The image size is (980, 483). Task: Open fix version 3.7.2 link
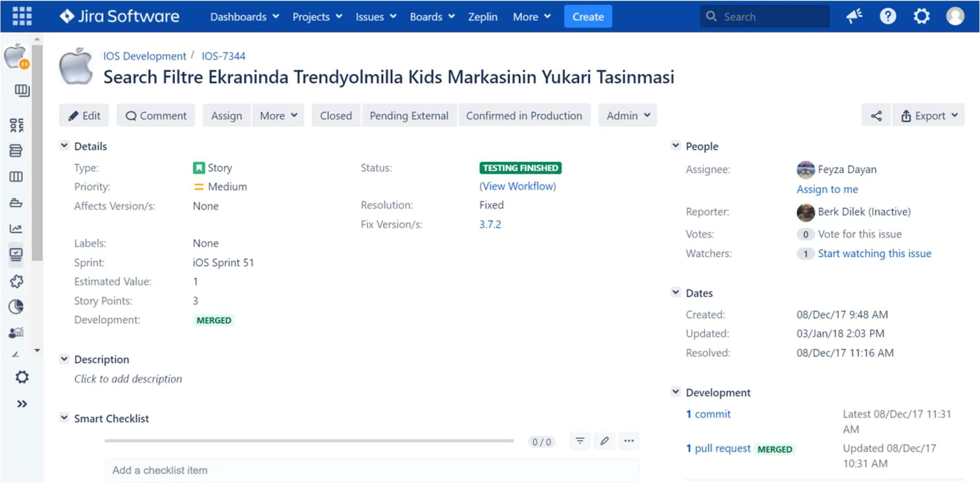(490, 225)
